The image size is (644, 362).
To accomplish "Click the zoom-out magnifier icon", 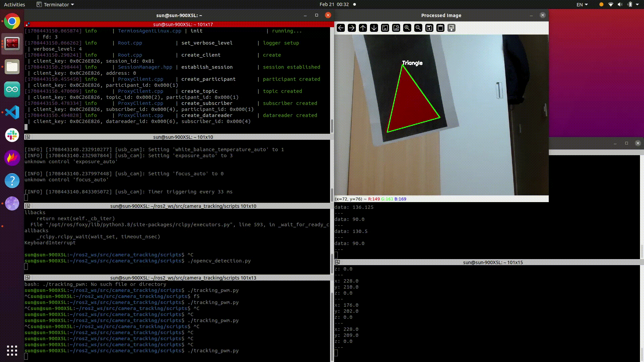I will coord(418,28).
